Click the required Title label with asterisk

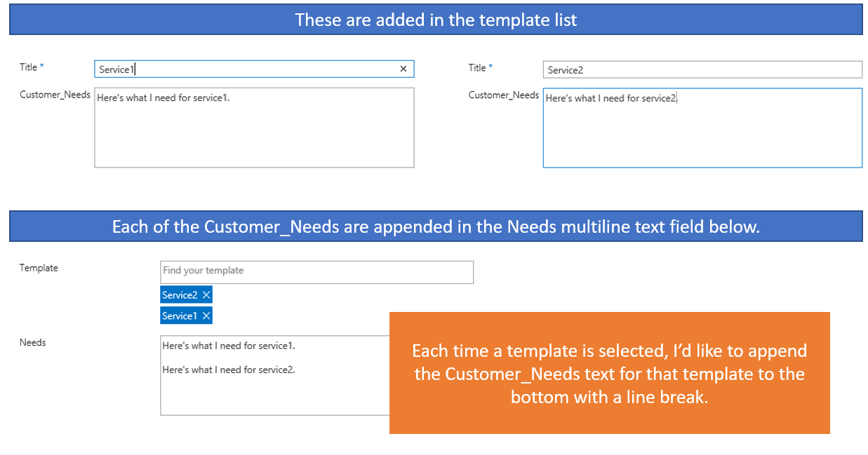click(x=28, y=67)
